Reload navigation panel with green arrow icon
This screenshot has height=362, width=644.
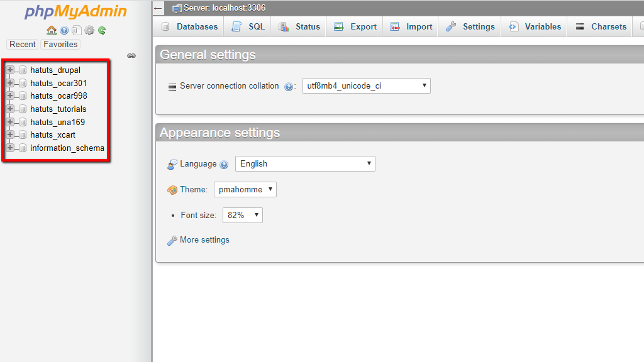click(102, 30)
